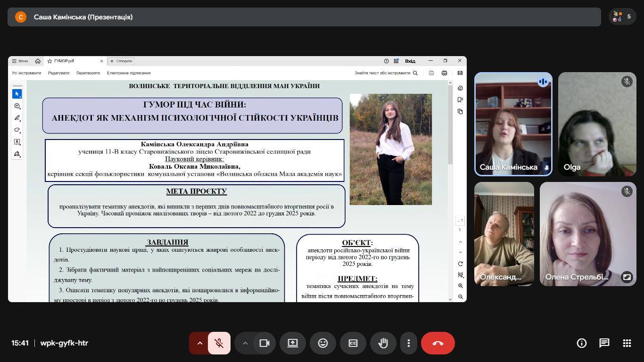Open the participants list showing 5 people

point(622,17)
